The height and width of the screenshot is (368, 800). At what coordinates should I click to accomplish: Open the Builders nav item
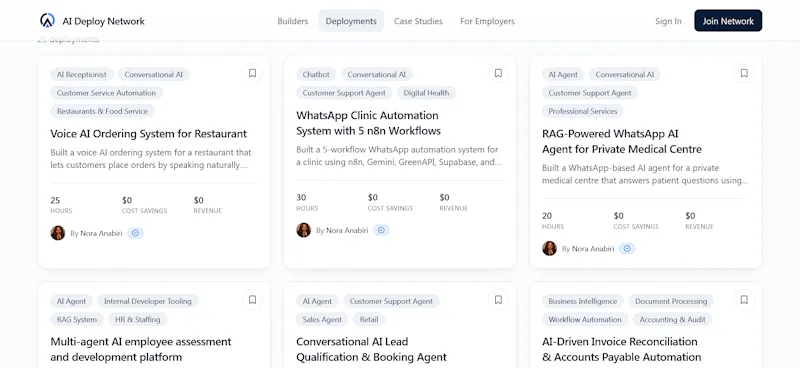pos(293,21)
